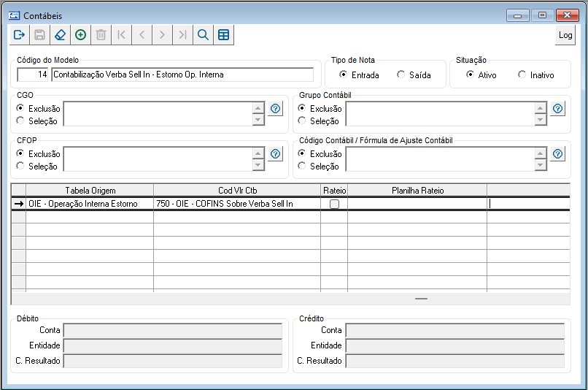Open help icon beside Grupo Contábil list
The image size is (588, 390).
click(x=557, y=109)
